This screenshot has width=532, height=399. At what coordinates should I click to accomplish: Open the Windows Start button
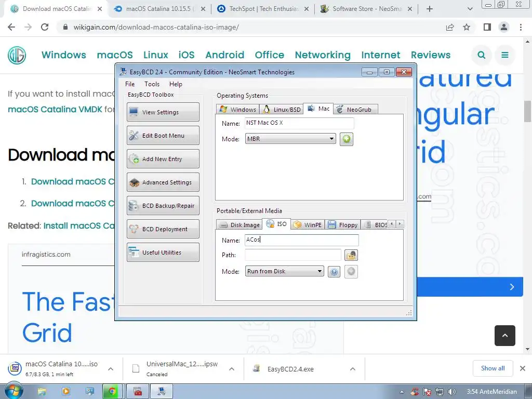14,391
